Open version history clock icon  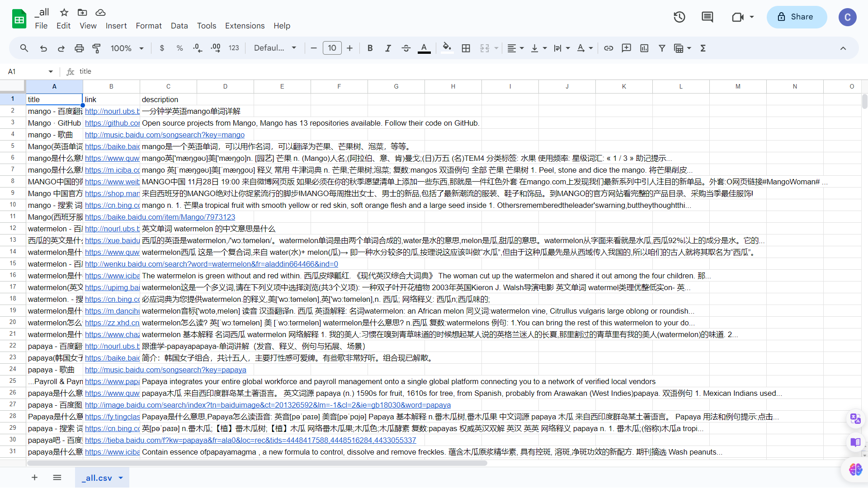(679, 17)
